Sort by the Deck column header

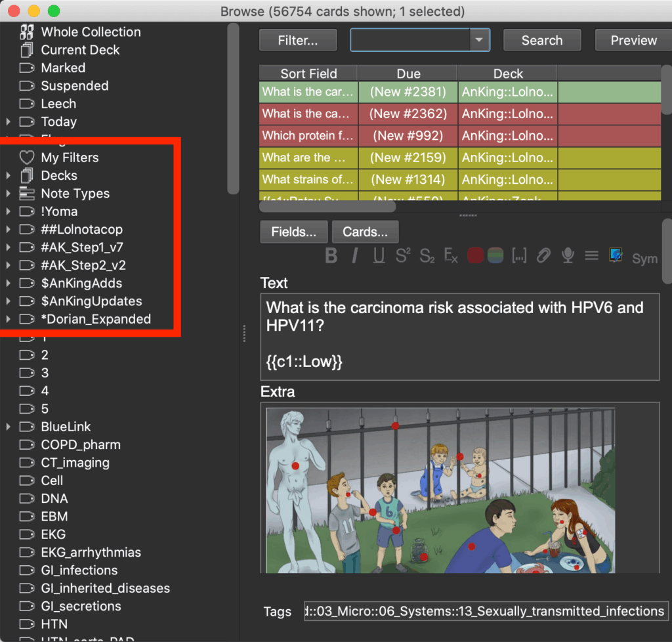coord(508,74)
